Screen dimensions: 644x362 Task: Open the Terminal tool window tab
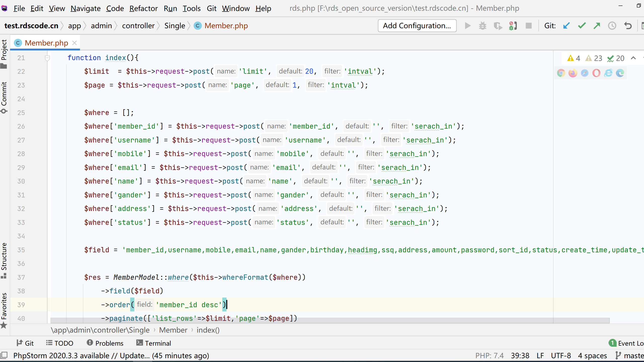pos(153,343)
